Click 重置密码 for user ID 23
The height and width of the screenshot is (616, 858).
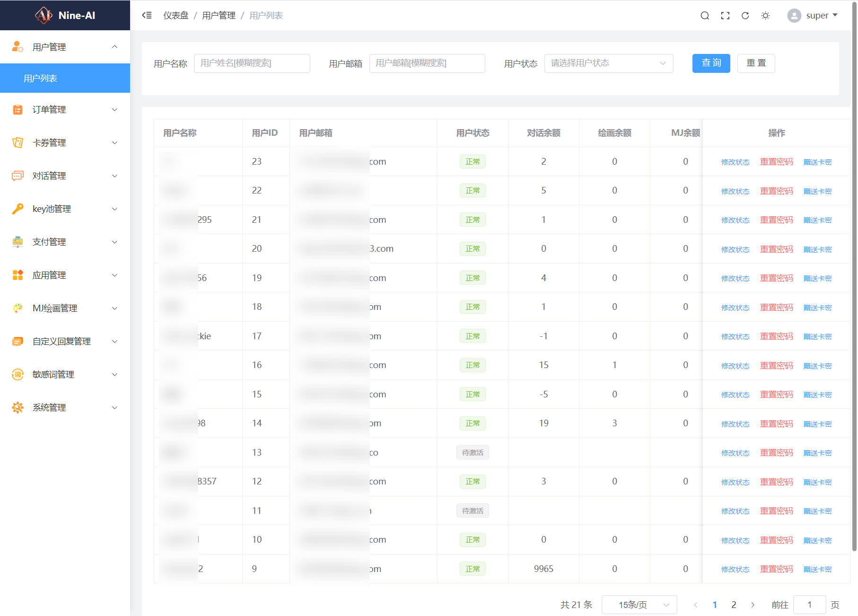(x=776, y=162)
